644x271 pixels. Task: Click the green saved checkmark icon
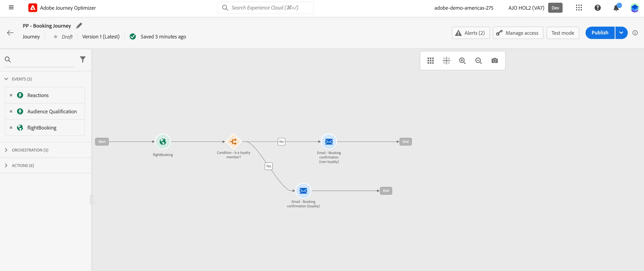pos(133,36)
